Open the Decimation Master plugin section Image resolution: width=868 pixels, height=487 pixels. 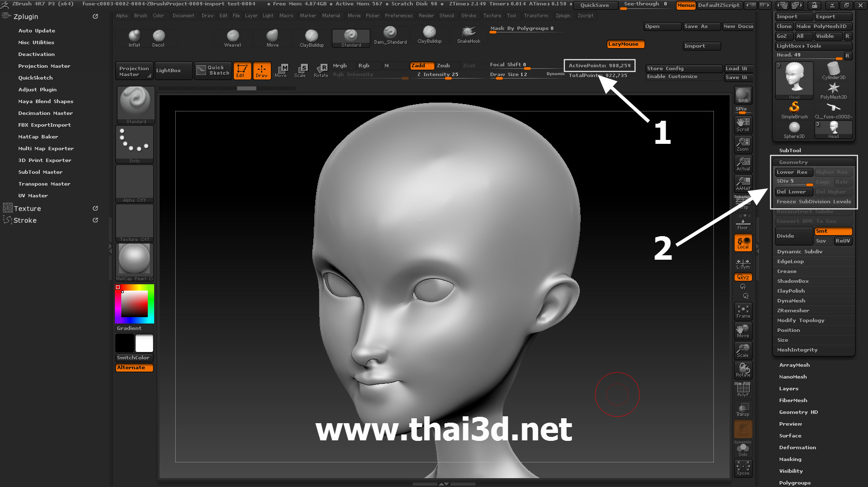point(45,113)
